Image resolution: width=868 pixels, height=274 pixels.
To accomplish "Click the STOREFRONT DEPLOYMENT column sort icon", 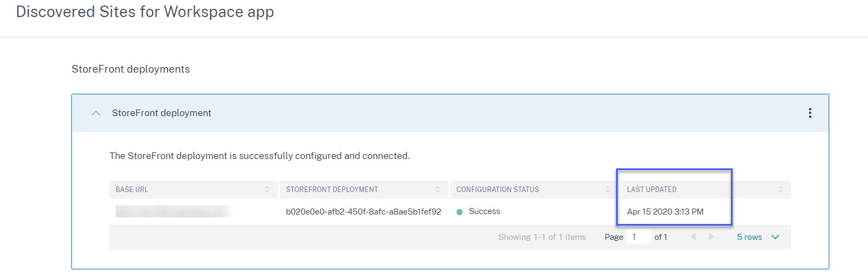I will 437,189.
